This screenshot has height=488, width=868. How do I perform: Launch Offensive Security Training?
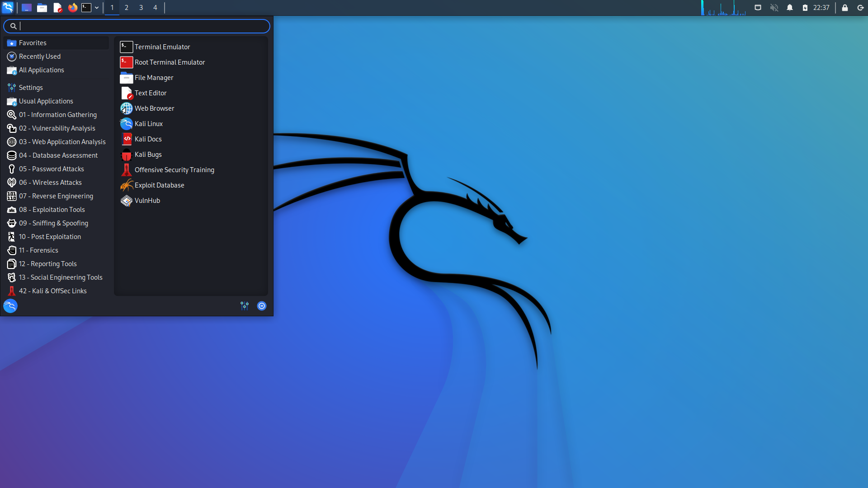174,169
